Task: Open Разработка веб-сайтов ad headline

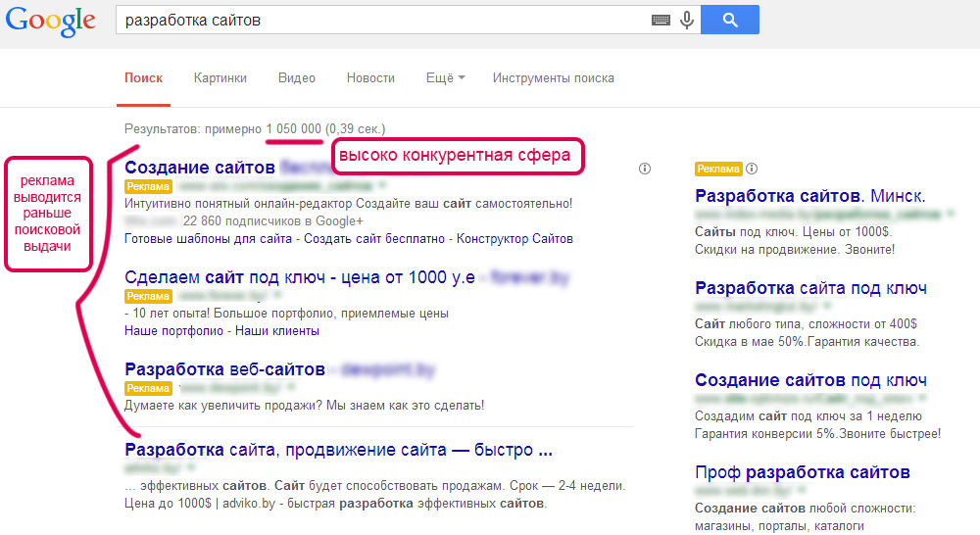Action: click(x=224, y=369)
